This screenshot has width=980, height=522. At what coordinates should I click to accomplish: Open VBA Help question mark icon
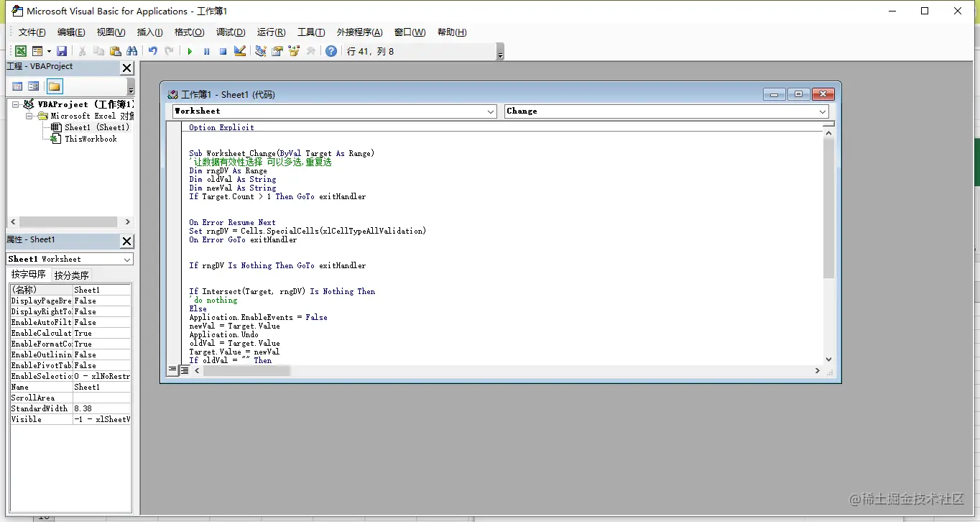[x=330, y=51]
